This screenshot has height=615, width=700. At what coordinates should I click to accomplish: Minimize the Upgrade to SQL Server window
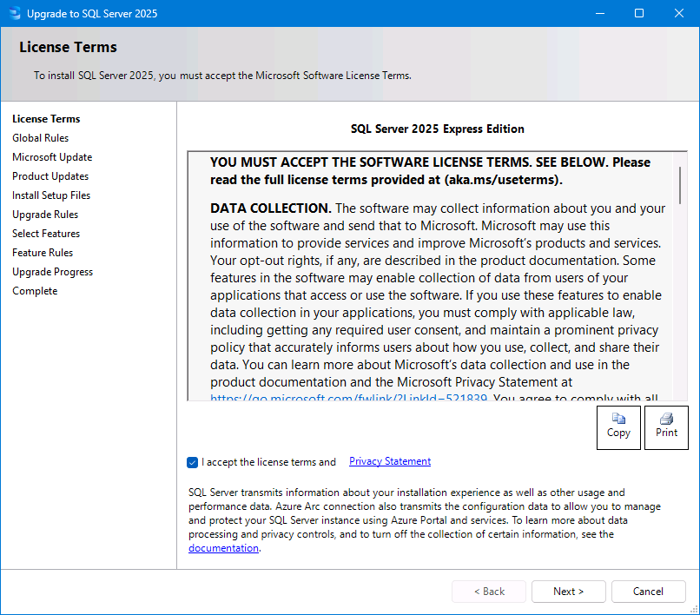tap(600, 13)
